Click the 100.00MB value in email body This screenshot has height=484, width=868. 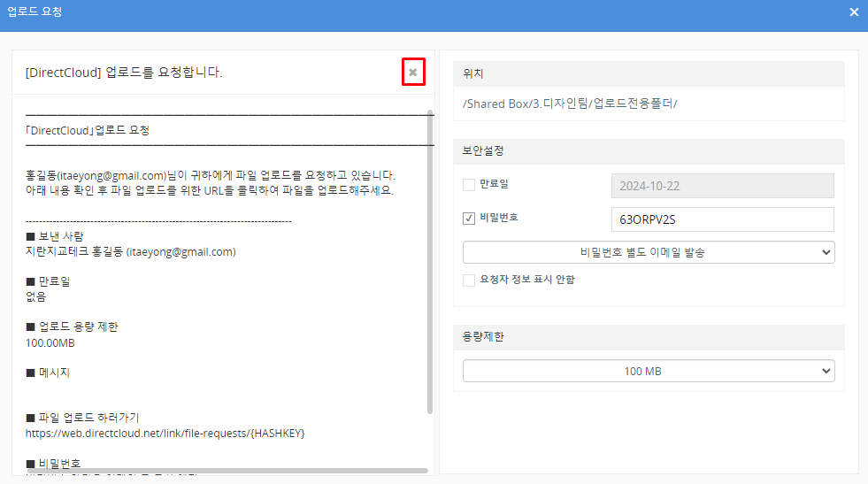pos(50,342)
